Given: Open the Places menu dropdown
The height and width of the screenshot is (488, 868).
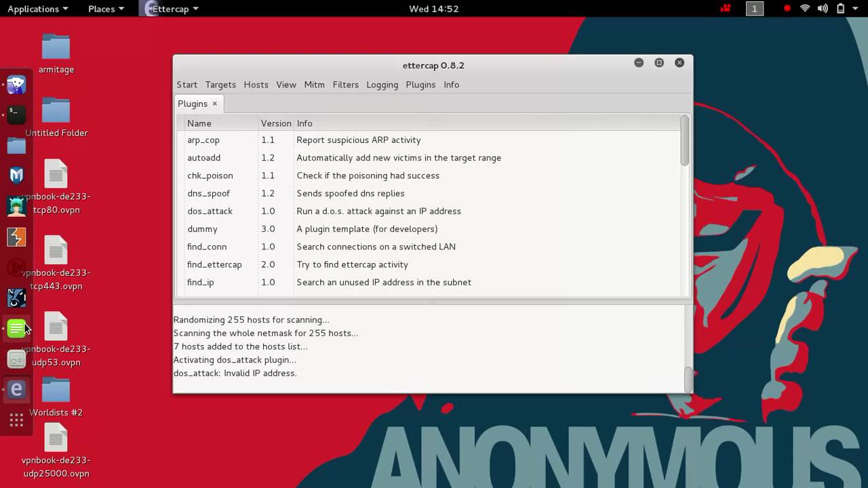Looking at the screenshot, I should [106, 9].
